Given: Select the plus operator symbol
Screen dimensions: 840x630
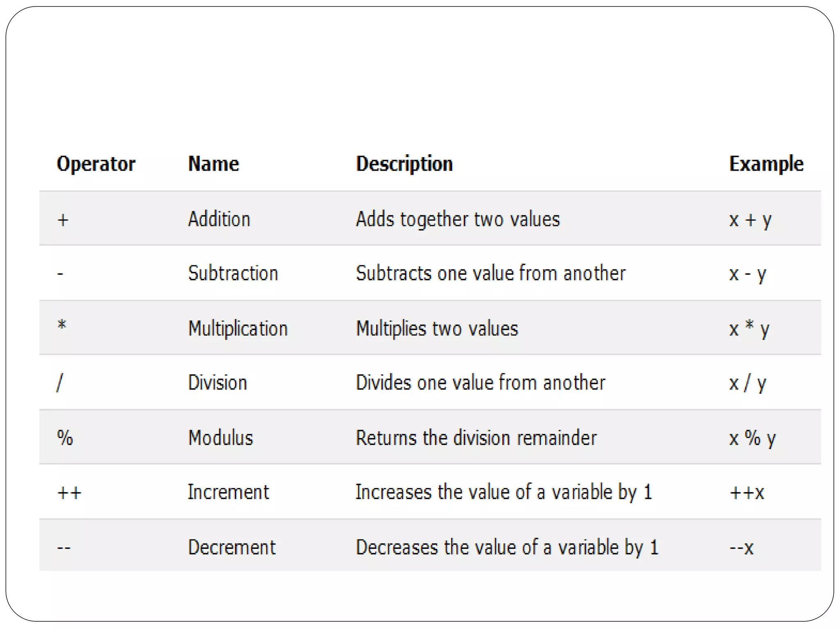Looking at the screenshot, I should pos(63,220).
